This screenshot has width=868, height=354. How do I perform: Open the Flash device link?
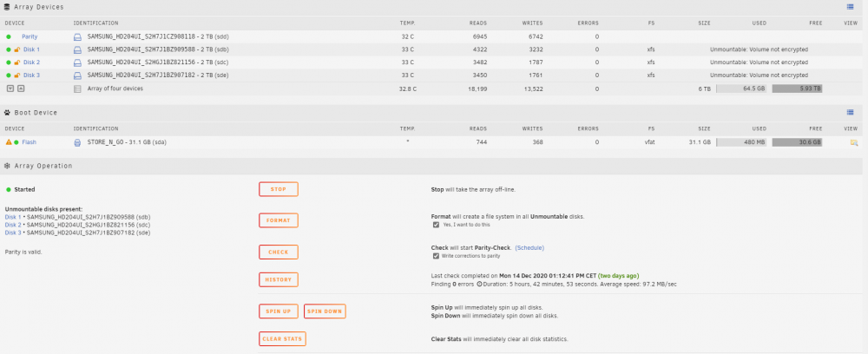[30, 142]
